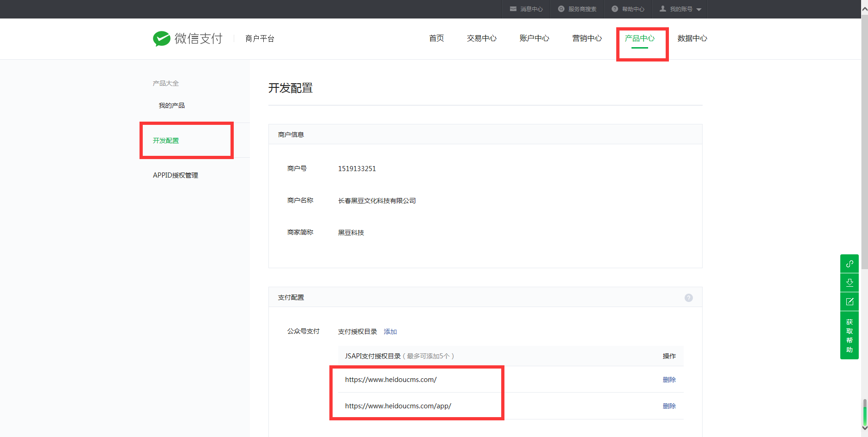Open the 交易中心 tab
The height and width of the screenshot is (437, 868).
482,38
